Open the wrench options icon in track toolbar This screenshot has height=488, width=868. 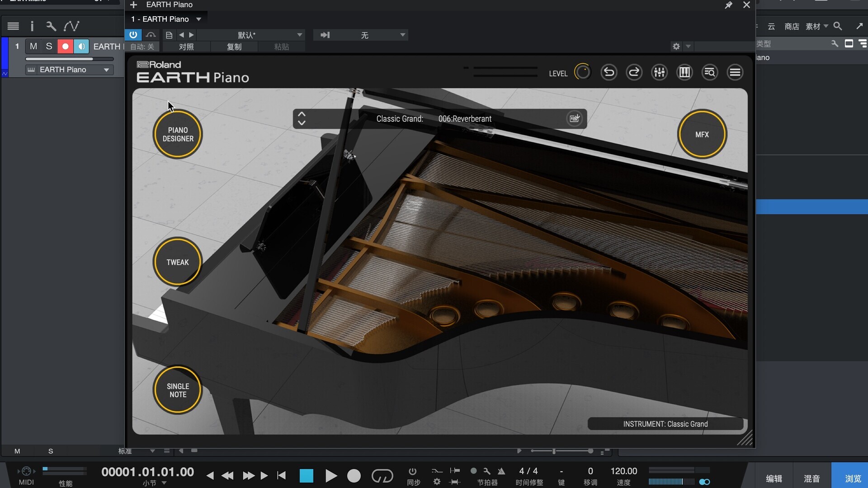click(51, 26)
